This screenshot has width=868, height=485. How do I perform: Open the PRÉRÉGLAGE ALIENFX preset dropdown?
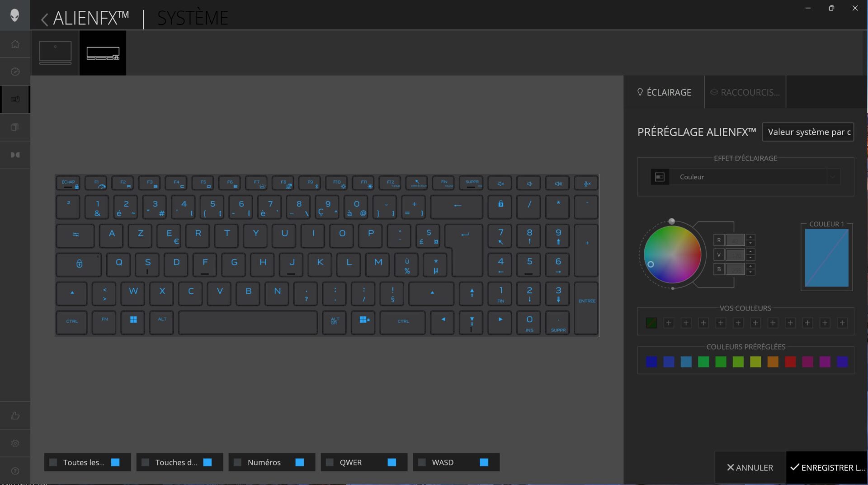tap(808, 132)
